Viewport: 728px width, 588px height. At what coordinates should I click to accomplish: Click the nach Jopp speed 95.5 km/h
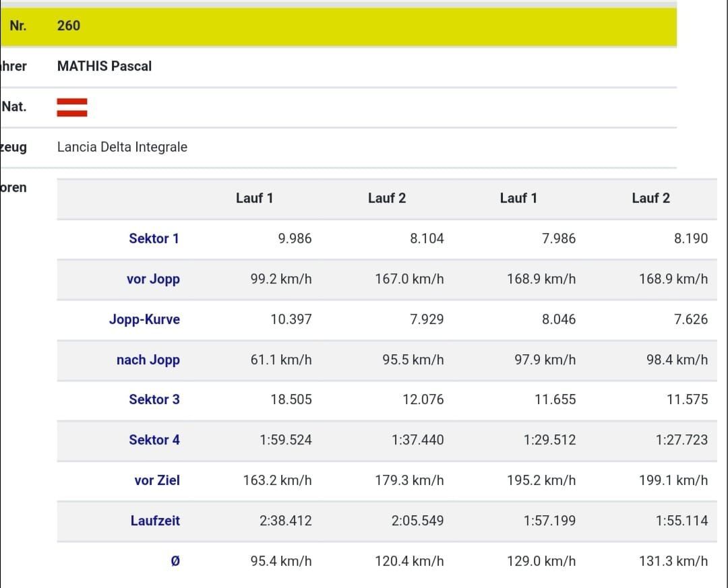tap(413, 360)
